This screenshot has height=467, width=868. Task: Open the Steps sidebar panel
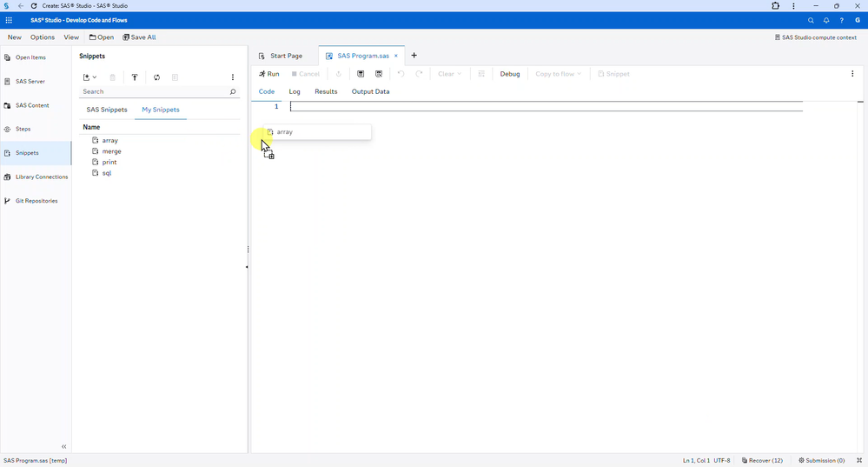(x=36, y=129)
